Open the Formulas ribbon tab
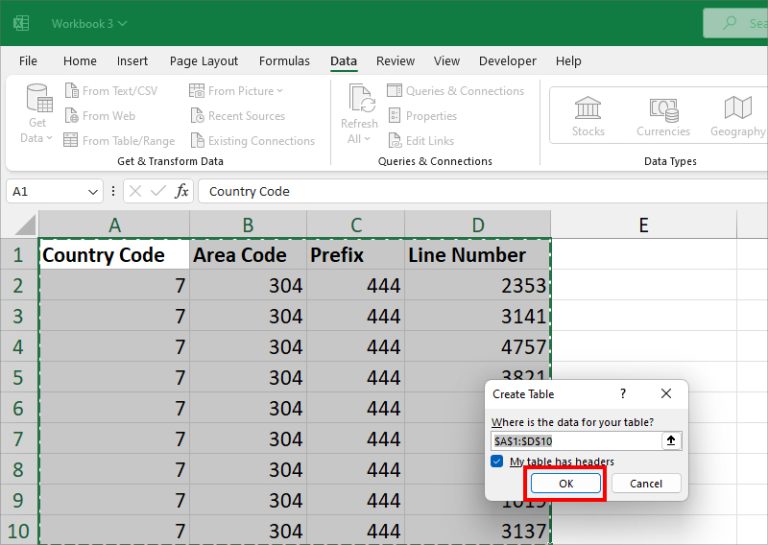This screenshot has width=768, height=545. tap(284, 61)
